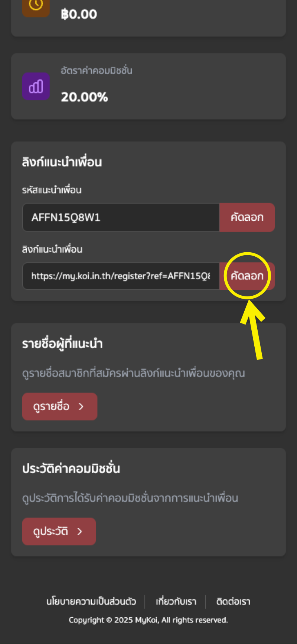Click the chevron arrow on ดูประวัติ
The width and height of the screenshot is (297, 644).
[x=79, y=532]
